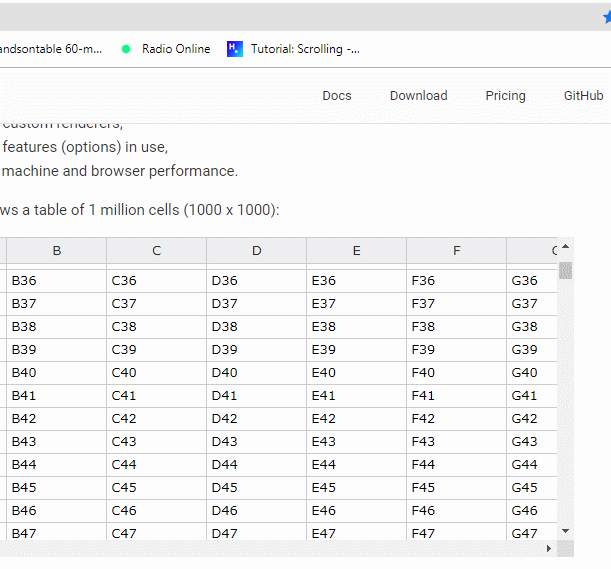The height and width of the screenshot is (569, 611).
Task: Select cell E40
Action: (357, 373)
